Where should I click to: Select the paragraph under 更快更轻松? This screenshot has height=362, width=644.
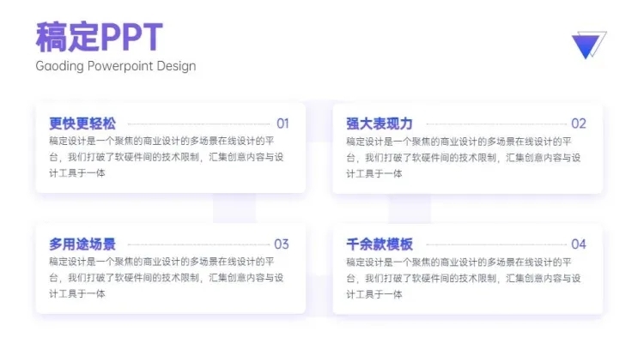pos(167,157)
